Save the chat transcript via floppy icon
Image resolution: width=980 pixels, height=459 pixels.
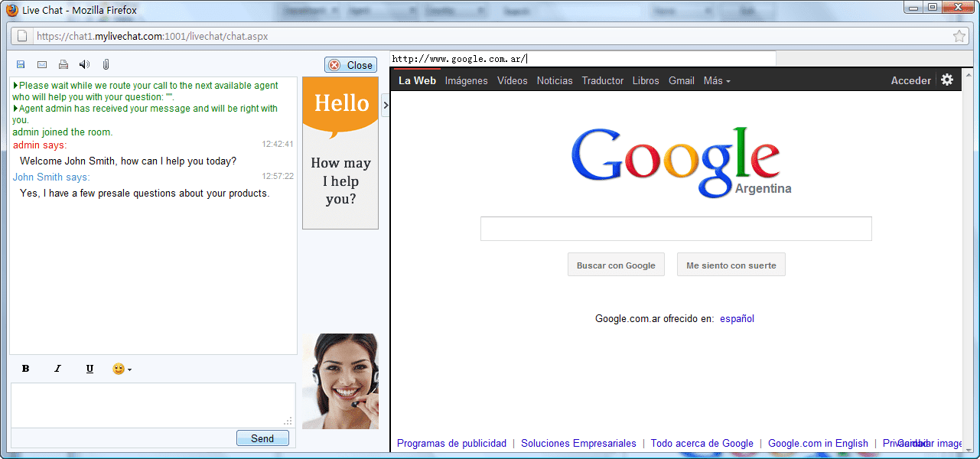click(x=21, y=65)
